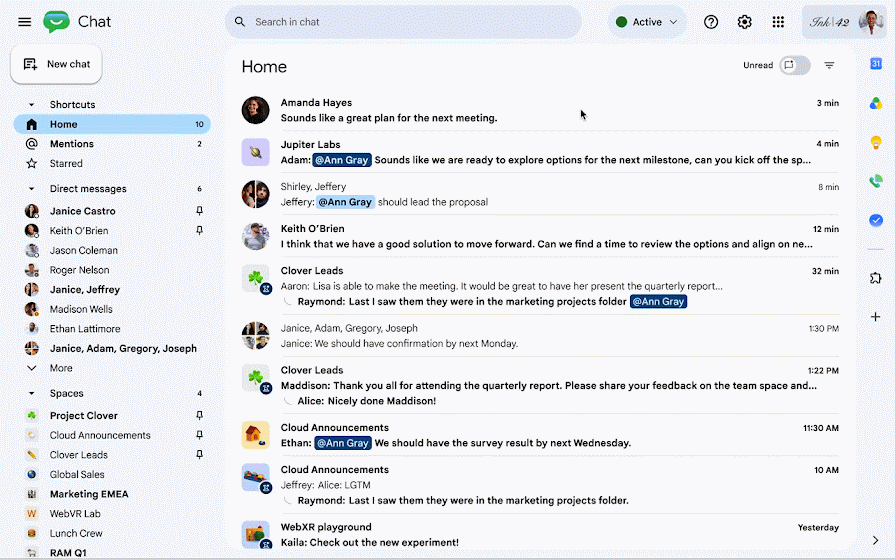Open Keith O'Brien's 12 min message
The height and width of the screenshot is (559, 895).
pos(540,236)
